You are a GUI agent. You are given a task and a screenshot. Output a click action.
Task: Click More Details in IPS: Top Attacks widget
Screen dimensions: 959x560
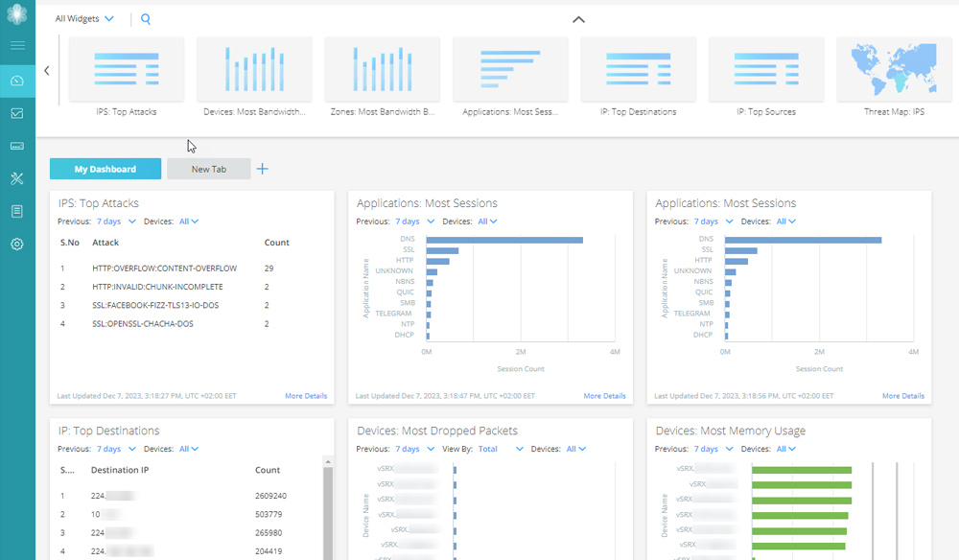pos(306,396)
